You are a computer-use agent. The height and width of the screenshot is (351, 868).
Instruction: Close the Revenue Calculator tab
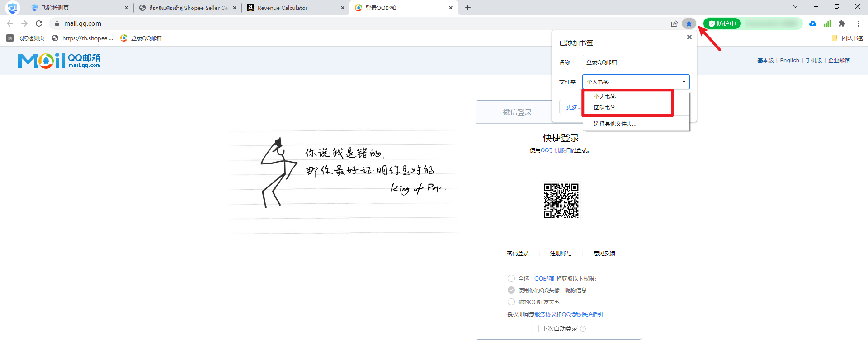tap(342, 8)
